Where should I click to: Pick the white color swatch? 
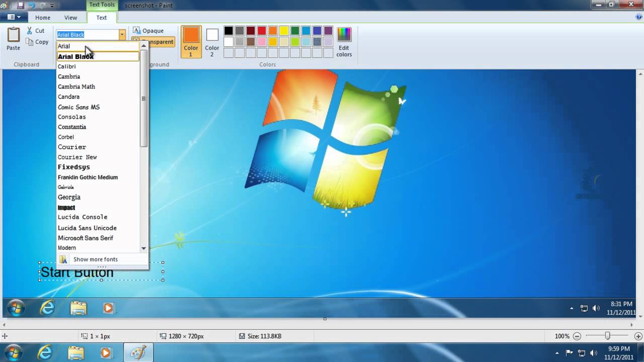coord(228,42)
